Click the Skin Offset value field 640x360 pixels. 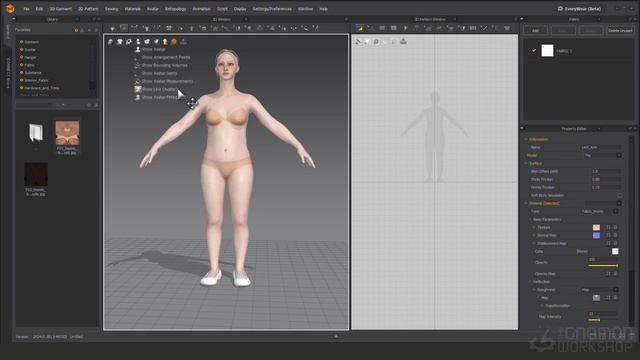point(606,171)
